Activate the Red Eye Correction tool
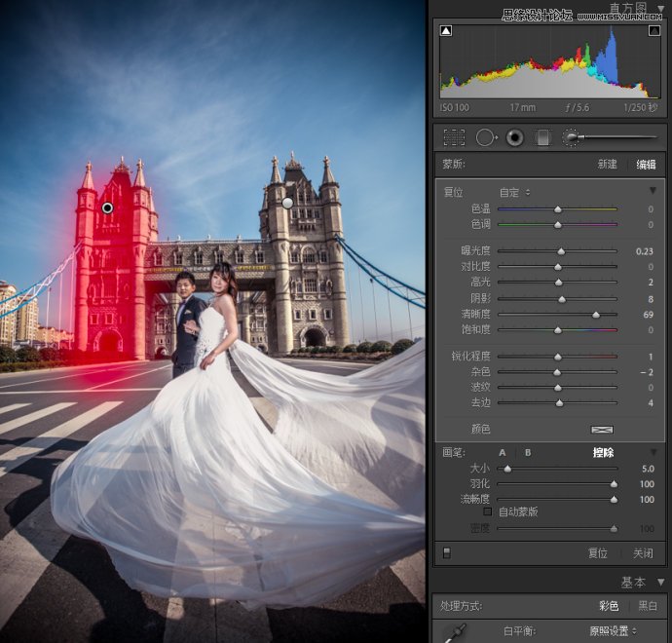The image size is (672, 643). [x=514, y=138]
